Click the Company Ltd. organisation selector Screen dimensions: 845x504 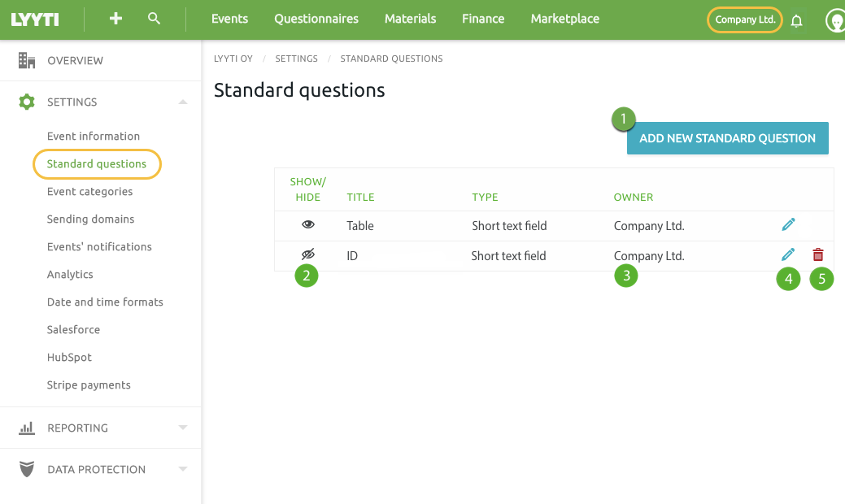point(745,20)
